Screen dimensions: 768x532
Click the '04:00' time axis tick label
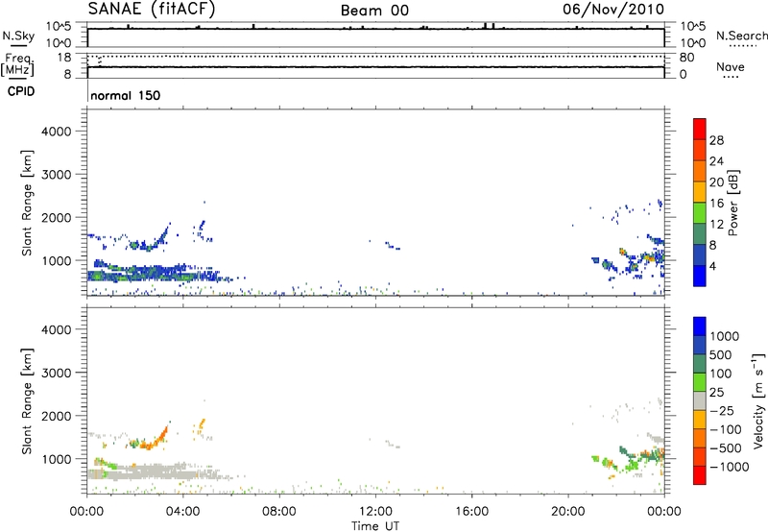coord(182,512)
